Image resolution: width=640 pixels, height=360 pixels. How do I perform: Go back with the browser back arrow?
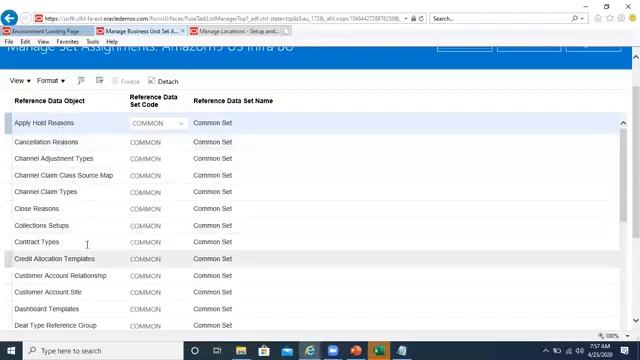(9, 18)
